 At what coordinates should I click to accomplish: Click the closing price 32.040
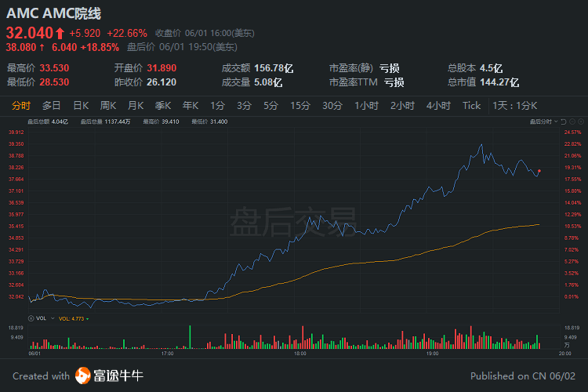[30, 33]
